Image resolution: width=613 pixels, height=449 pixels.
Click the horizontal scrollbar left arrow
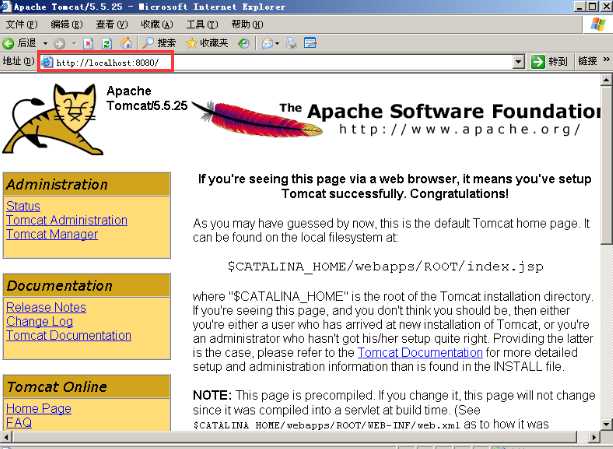pyautogui.click(x=5, y=437)
